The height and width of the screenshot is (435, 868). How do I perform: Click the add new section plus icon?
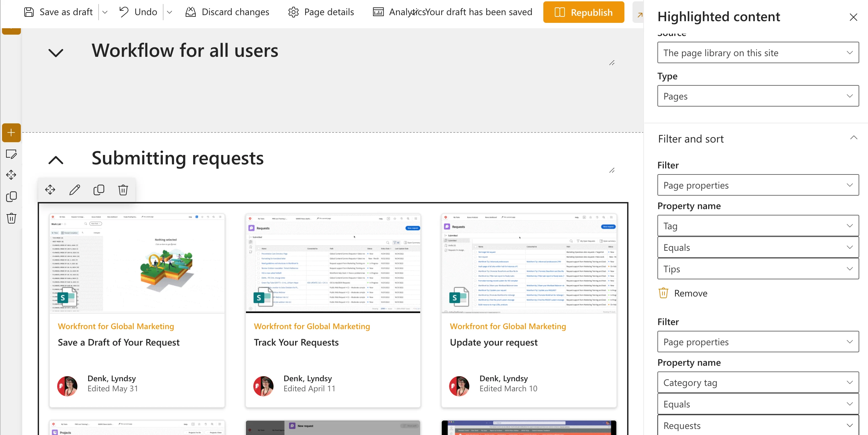[x=11, y=133]
